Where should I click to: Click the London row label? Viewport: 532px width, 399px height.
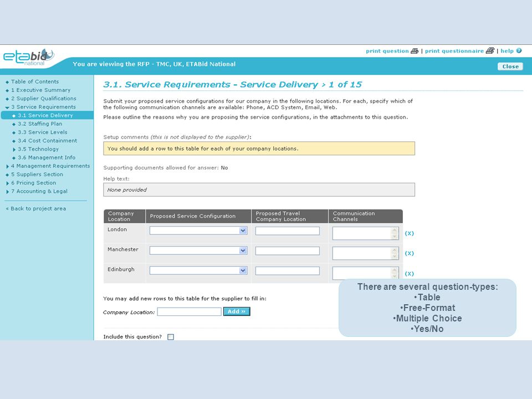click(x=117, y=229)
